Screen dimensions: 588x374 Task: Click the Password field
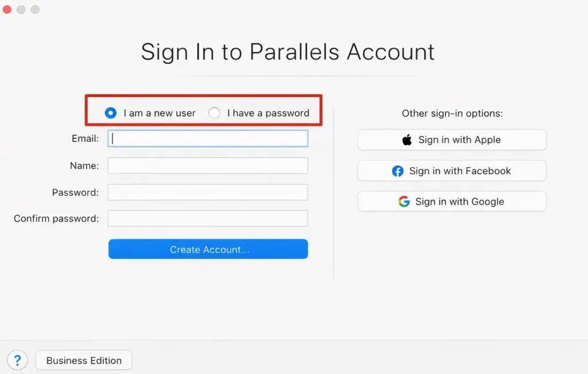(x=208, y=192)
